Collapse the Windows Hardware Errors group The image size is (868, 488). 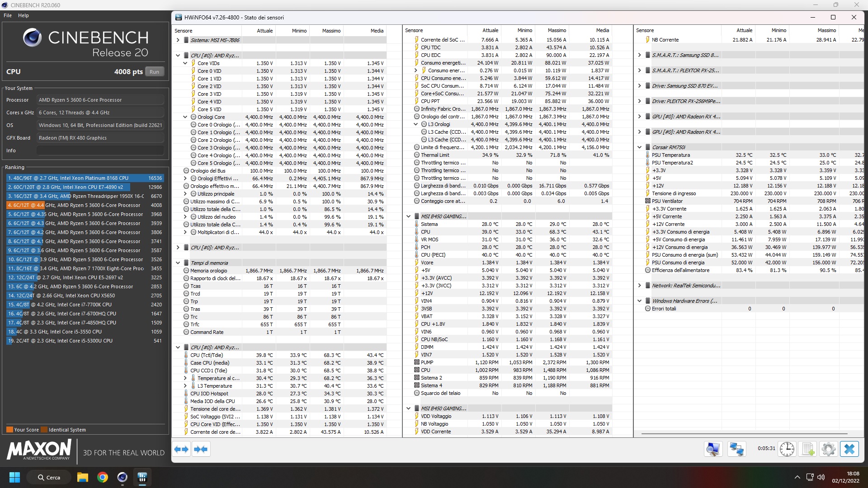640,301
